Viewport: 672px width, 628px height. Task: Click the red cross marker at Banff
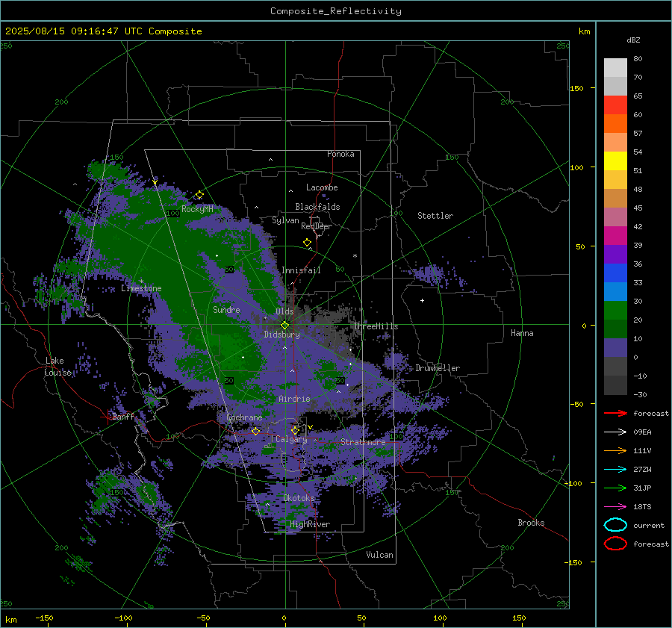(x=107, y=417)
